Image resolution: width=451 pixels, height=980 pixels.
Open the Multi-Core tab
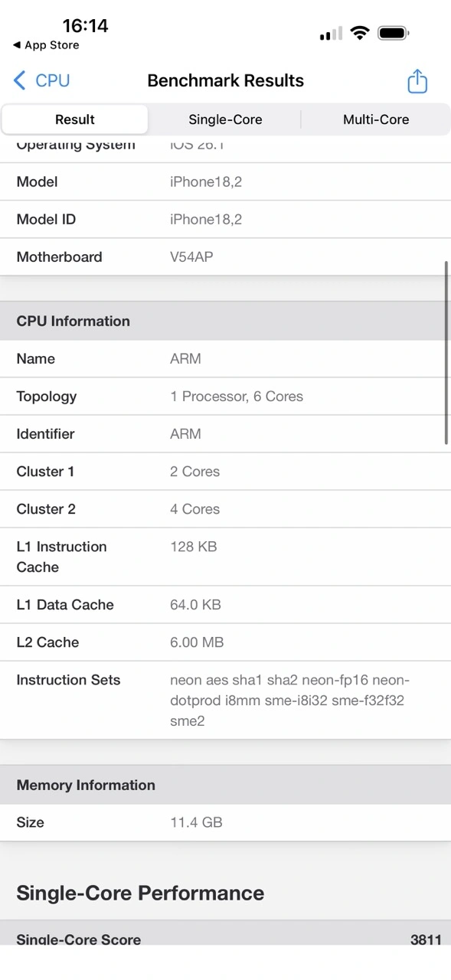pos(376,119)
